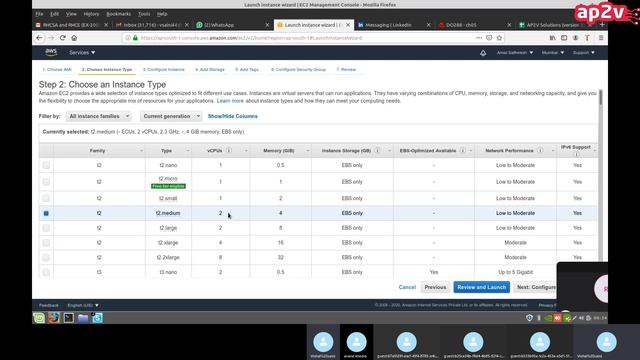Screen dimensions: 640x360
Task: Select the t2.2xlarge instance checkbox
Action: pos(46,258)
